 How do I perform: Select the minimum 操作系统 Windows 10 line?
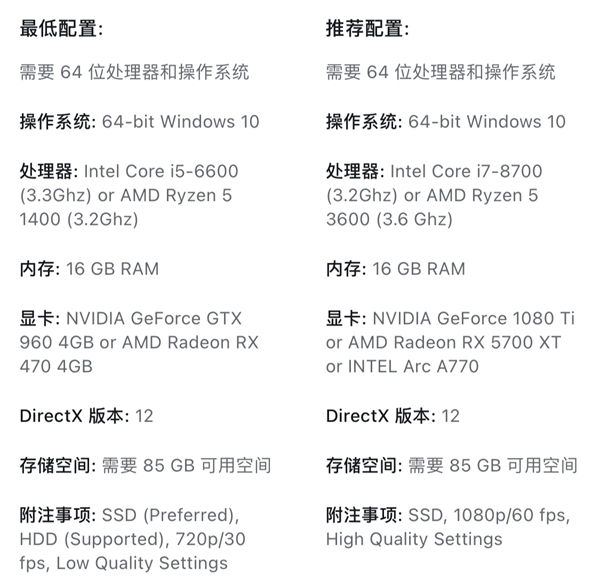click(x=140, y=122)
